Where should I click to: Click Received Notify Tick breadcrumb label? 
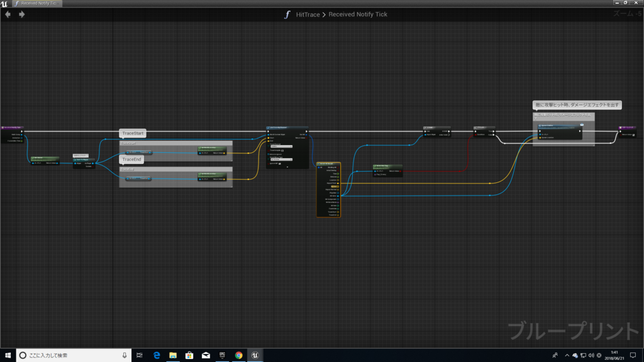(x=357, y=14)
